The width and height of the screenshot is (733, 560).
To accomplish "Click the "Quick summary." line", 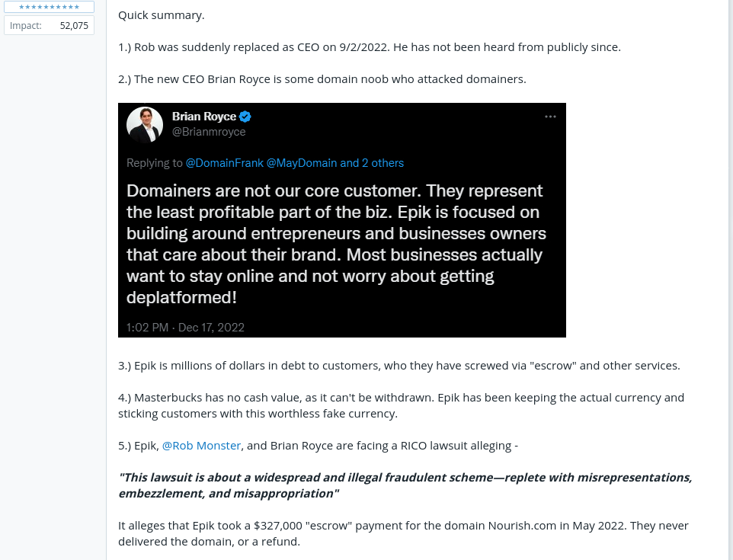I will 162,15.
